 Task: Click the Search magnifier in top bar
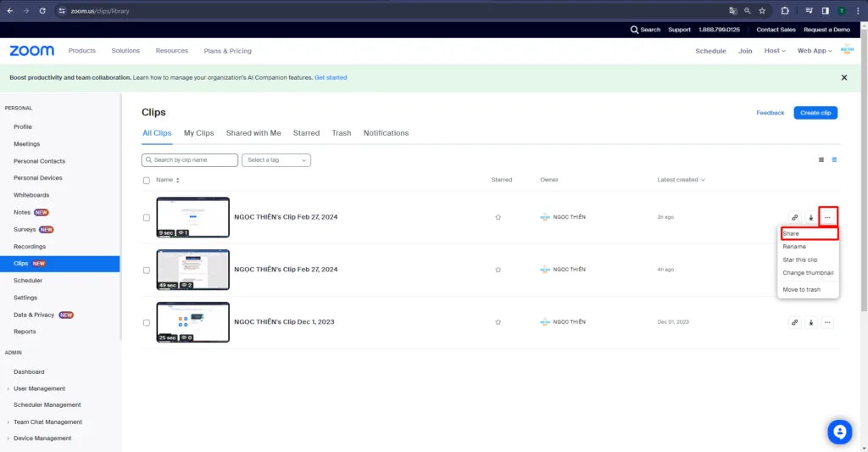click(635, 30)
